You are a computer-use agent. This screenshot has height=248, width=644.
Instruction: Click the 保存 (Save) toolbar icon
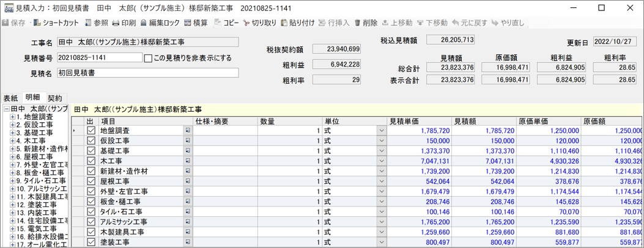tap(6, 23)
